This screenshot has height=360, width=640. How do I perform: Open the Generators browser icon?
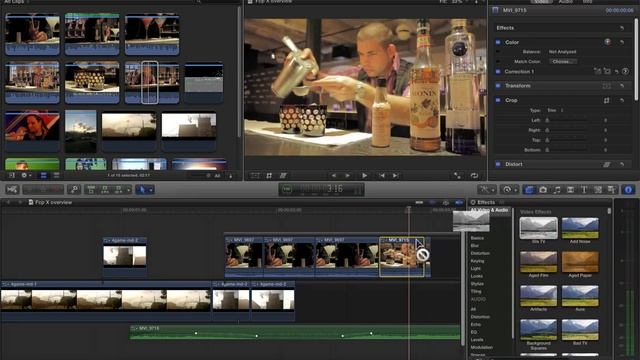click(x=598, y=189)
